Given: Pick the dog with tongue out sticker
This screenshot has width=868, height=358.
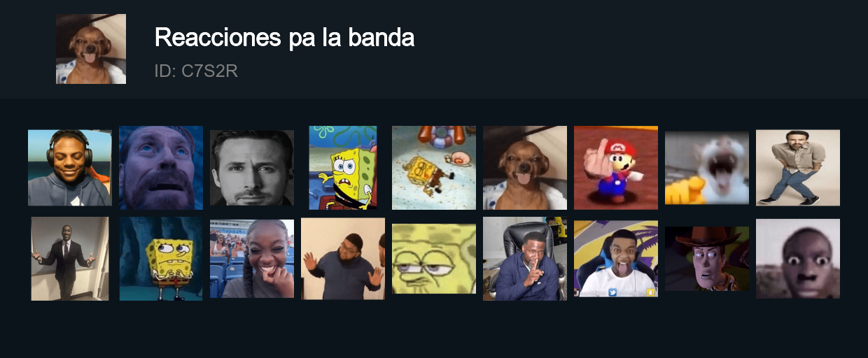Looking at the screenshot, I should coord(525,168).
